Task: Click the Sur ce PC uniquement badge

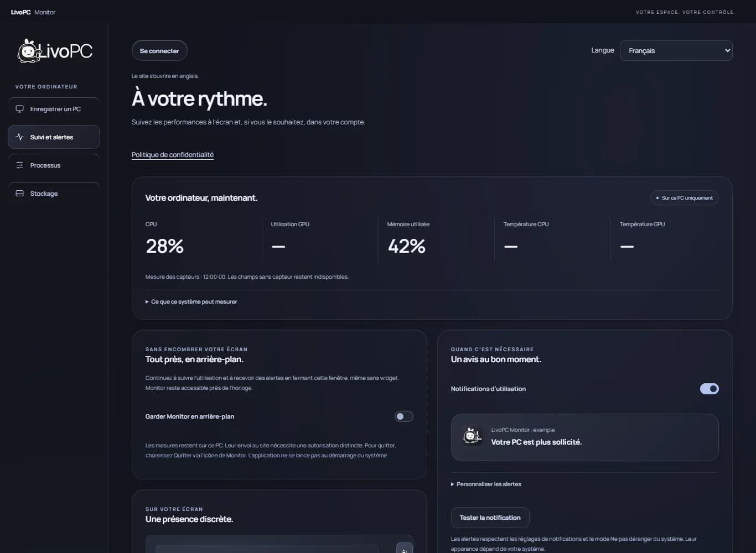Action: [685, 198]
